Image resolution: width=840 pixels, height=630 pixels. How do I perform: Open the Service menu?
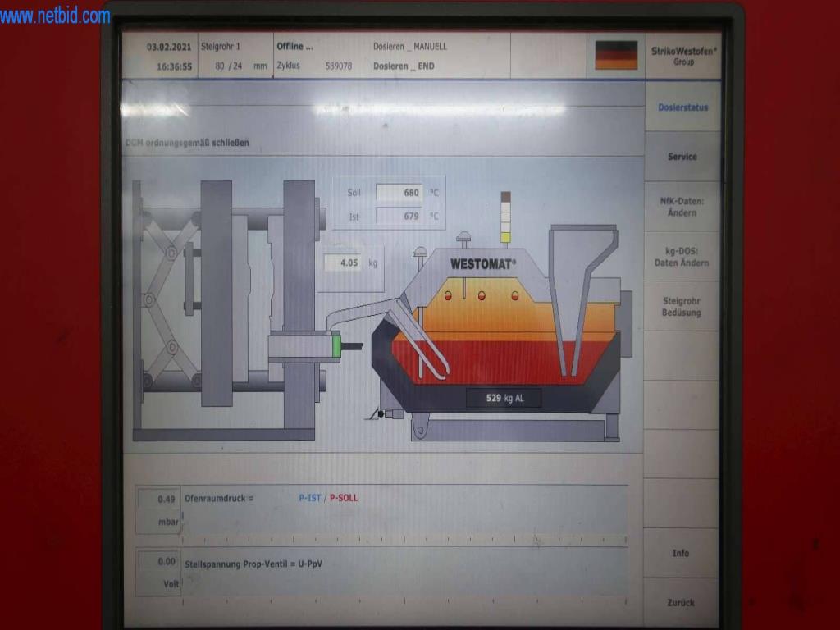tap(682, 157)
